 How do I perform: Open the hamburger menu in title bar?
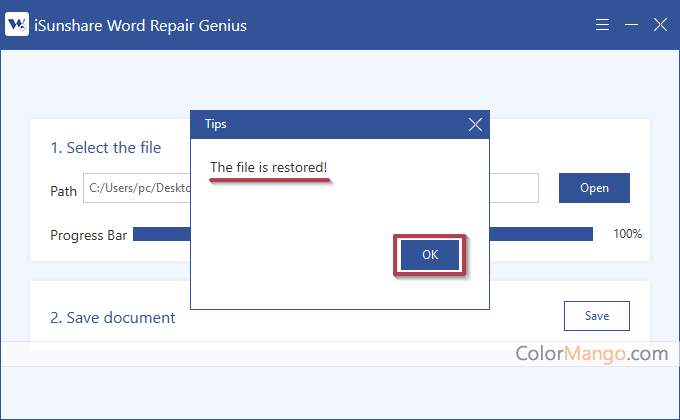[601, 25]
